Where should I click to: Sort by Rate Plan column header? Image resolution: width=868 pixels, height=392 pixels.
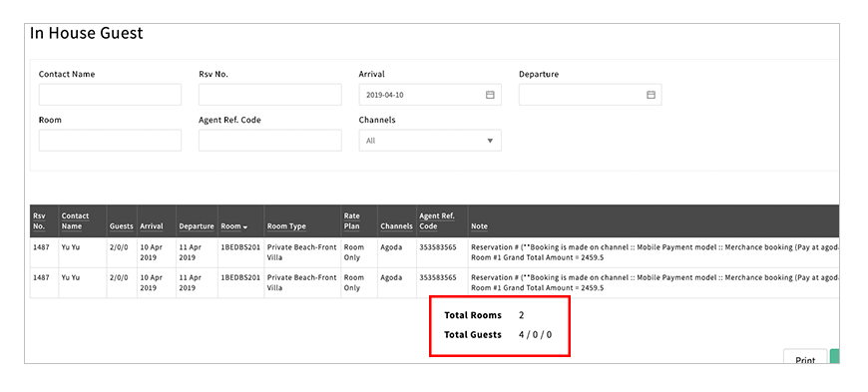point(351,220)
